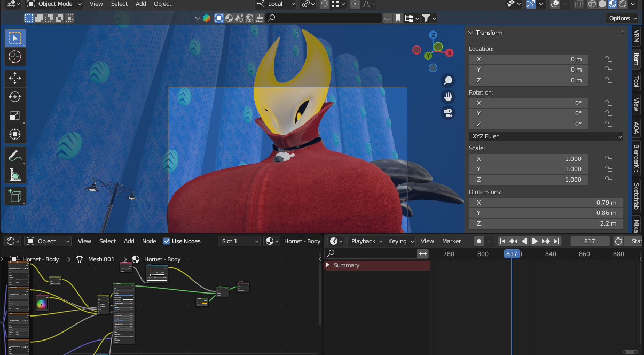Toggle the Use Nodes checkbox
The height and width of the screenshot is (355, 644).
coord(167,241)
